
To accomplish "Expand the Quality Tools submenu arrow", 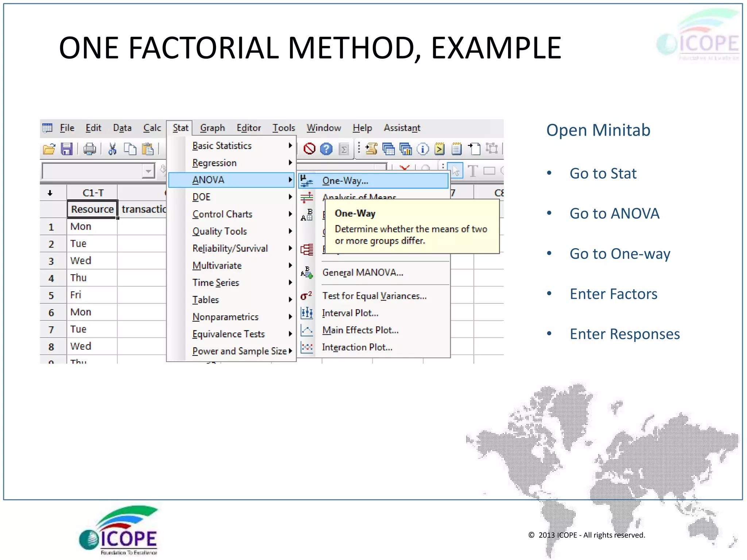I will (290, 231).
